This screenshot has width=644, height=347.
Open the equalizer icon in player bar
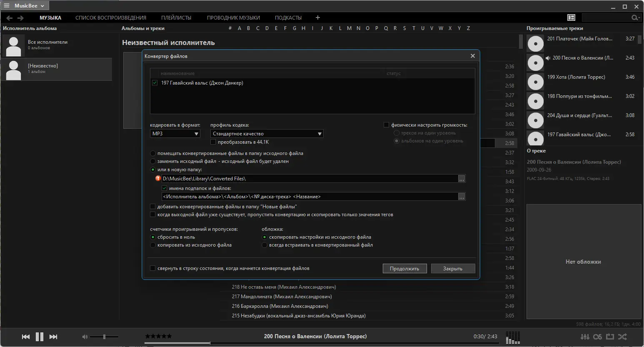pyautogui.click(x=585, y=337)
